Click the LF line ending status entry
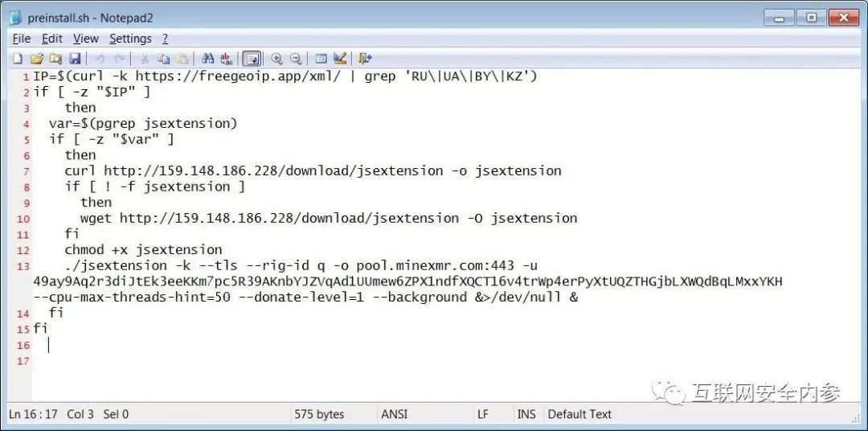The image size is (868, 431). pyautogui.click(x=483, y=414)
